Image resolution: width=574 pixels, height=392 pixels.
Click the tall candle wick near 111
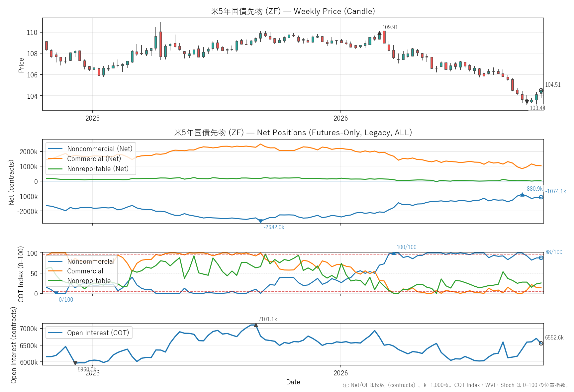[161, 41]
